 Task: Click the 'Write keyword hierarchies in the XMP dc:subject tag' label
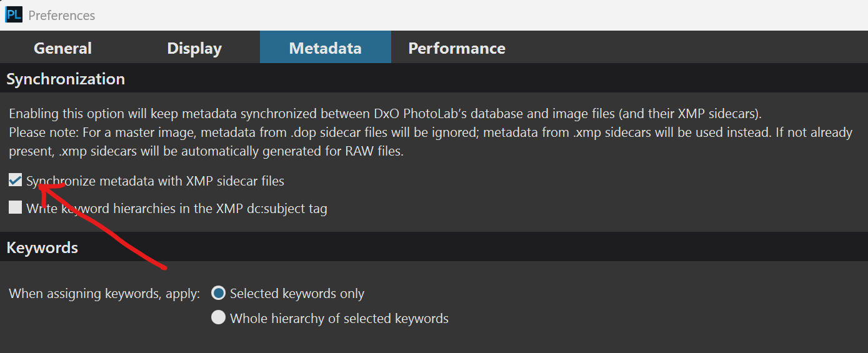177,209
